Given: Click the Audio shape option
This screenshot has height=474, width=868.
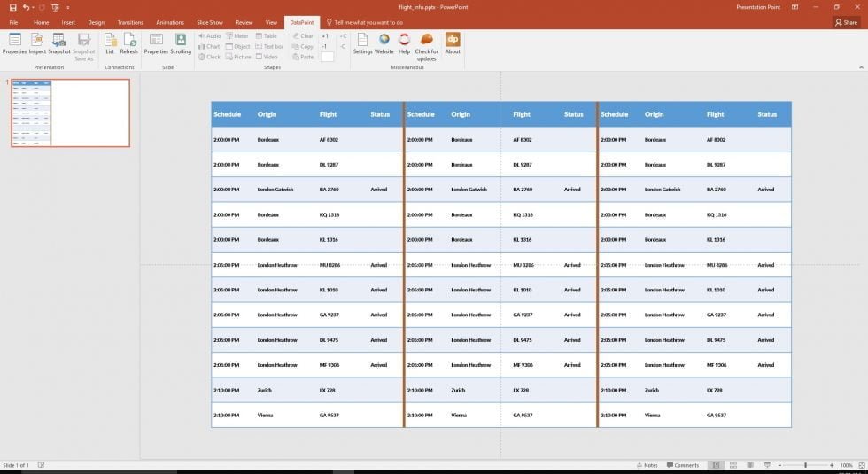Looking at the screenshot, I should pos(210,36).
